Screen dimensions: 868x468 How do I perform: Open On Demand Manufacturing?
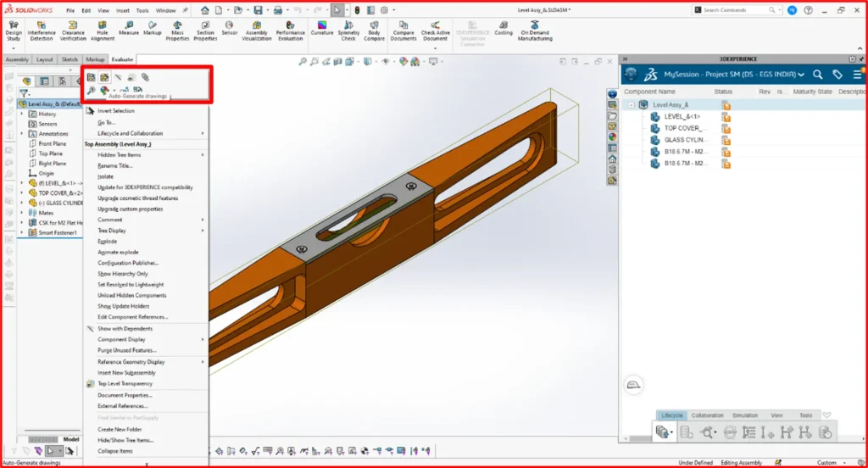point(535,31)
